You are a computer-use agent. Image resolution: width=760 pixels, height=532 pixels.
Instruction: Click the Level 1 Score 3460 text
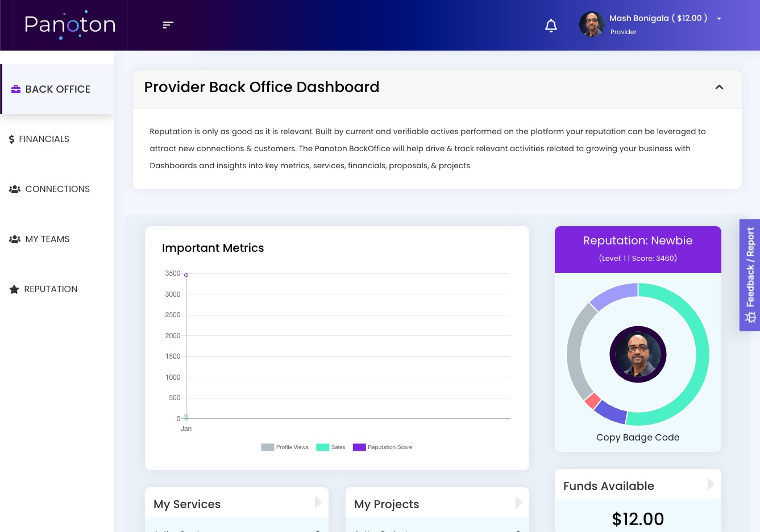click(638, 258)
